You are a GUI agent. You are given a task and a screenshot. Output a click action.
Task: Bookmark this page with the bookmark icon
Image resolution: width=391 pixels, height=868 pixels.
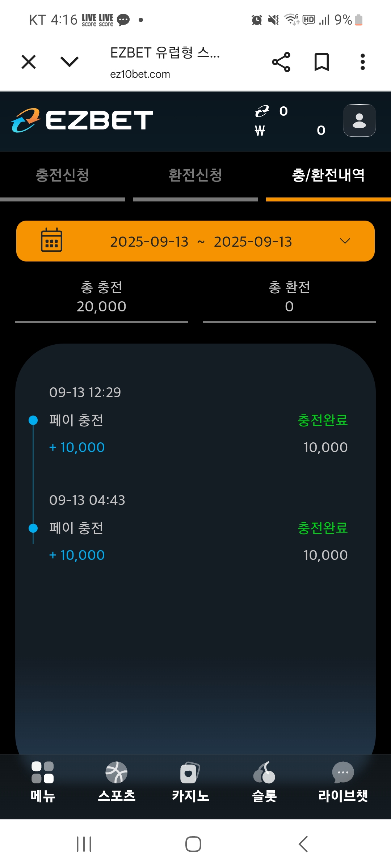click(321, 62)
